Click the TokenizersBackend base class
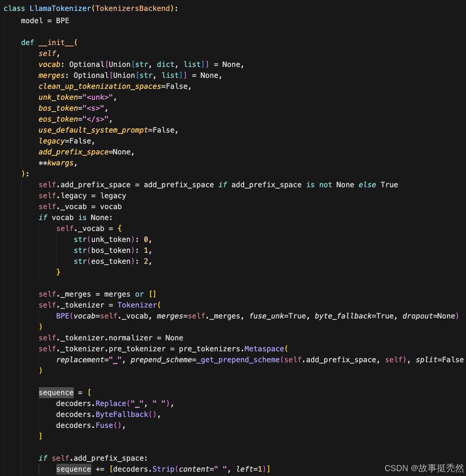 [132, 8]
